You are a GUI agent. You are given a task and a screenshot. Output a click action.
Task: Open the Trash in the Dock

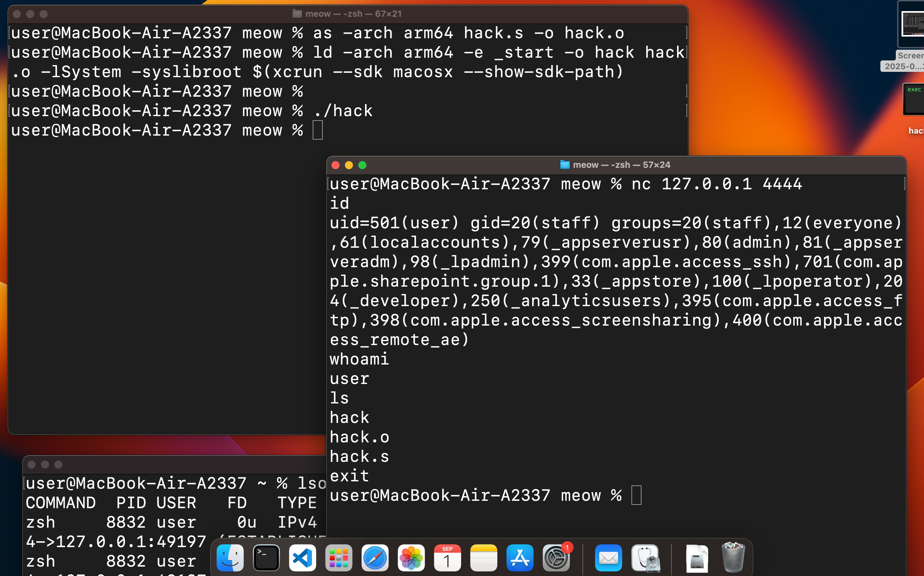[x=733, y=557]
